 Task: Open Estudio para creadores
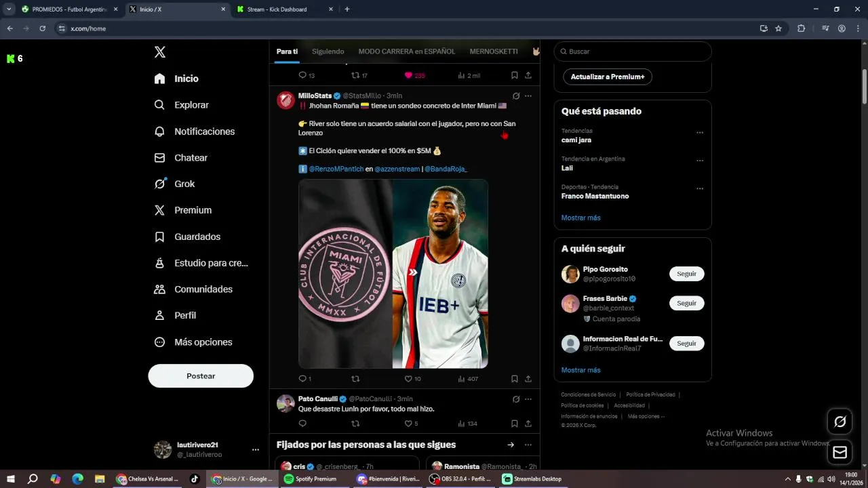(x=201, y=263)
